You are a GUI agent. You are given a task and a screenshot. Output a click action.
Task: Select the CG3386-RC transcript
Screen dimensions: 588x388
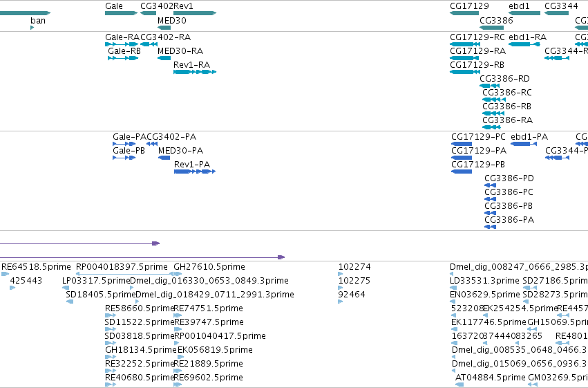coord(494,100)
